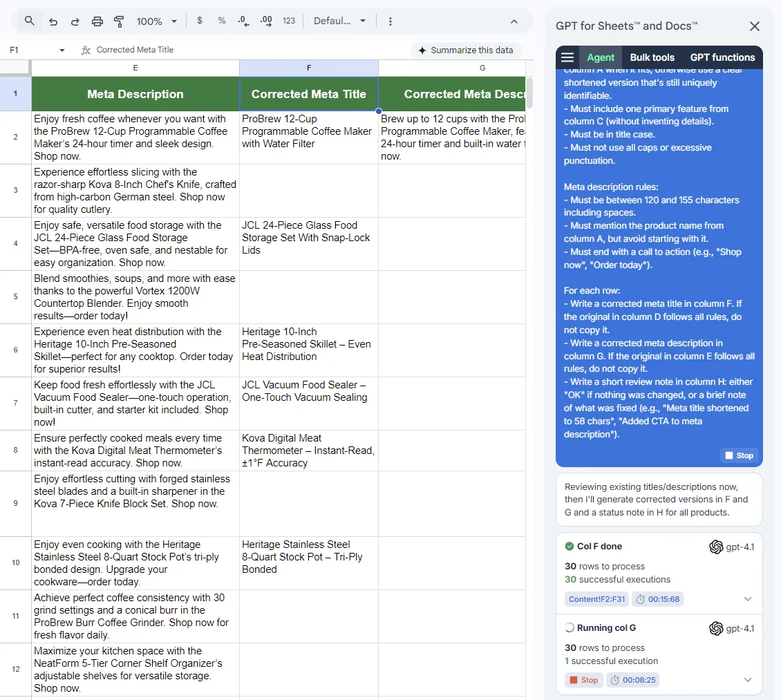Click inside the formula bar
This screenshot has height=700, width=781.
(x=207, y=50)
